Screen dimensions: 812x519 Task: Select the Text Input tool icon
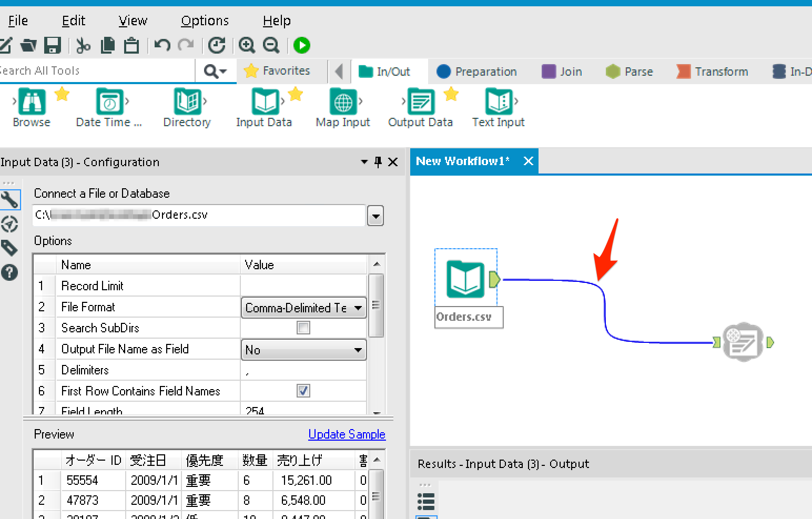click(498, 102)
